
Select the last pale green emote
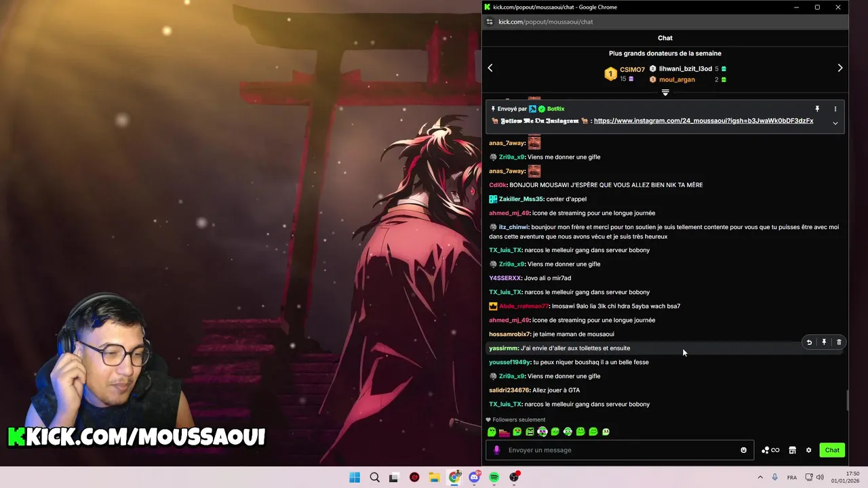(606, 432)
